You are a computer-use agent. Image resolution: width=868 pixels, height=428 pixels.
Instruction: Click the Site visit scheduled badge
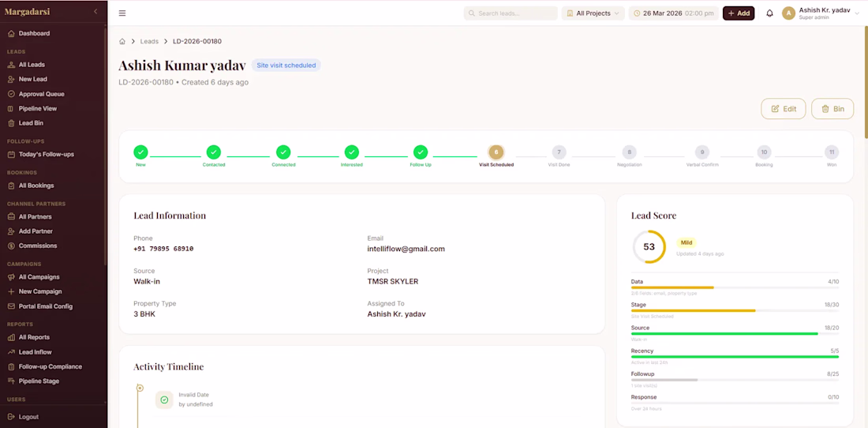click(x=286, y=66)
